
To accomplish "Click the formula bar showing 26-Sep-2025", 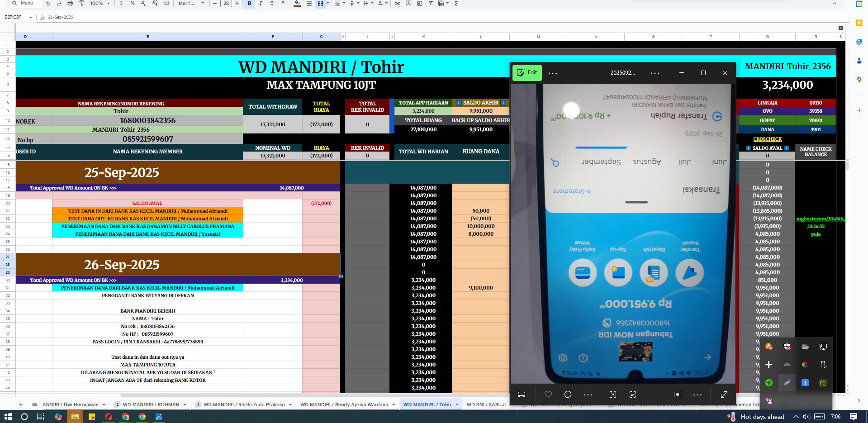I will click(x=61, y=17).
